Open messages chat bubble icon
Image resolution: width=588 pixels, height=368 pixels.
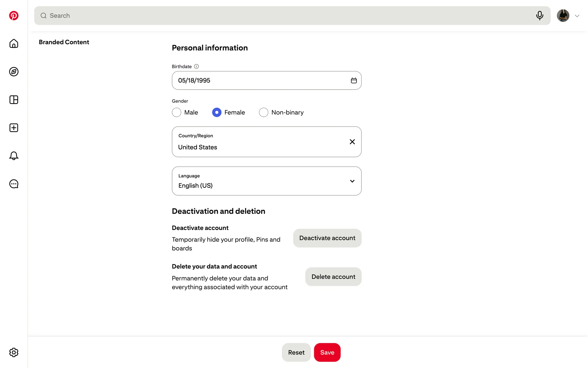click(14, 184)
